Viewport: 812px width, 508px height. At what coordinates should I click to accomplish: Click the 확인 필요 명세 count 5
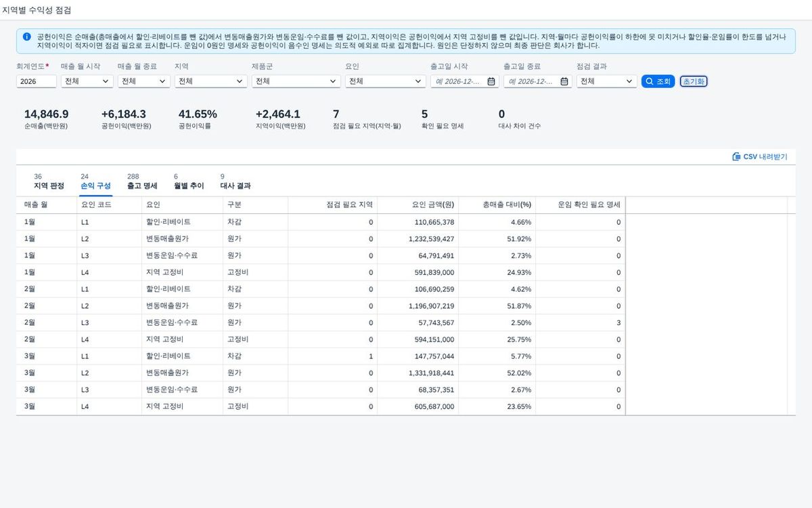point(424,114)
